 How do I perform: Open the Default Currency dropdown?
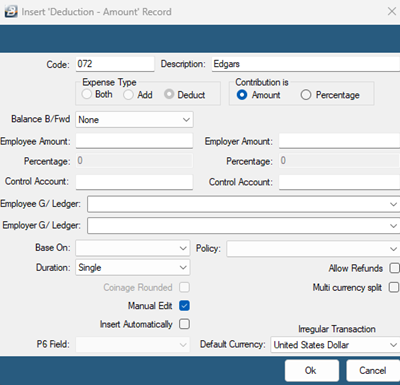point(335,345)
